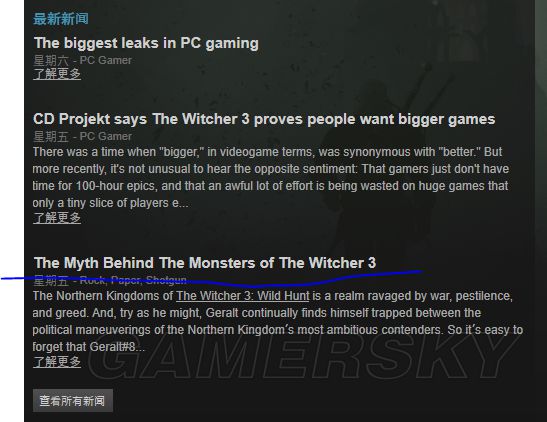Click "Rock, Paper, Shotgun" source label
This screenshot has height=422, width=547.
[x=133, y=280]
